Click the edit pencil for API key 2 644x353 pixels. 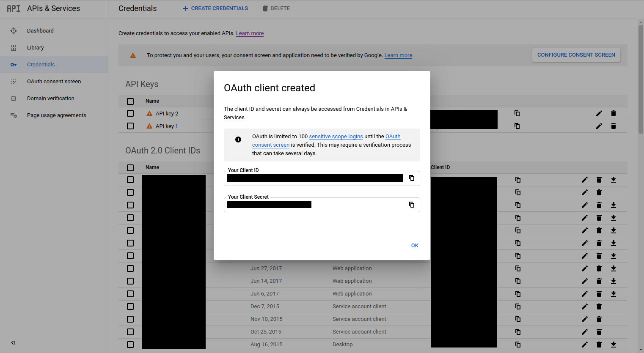click(599, 113)
